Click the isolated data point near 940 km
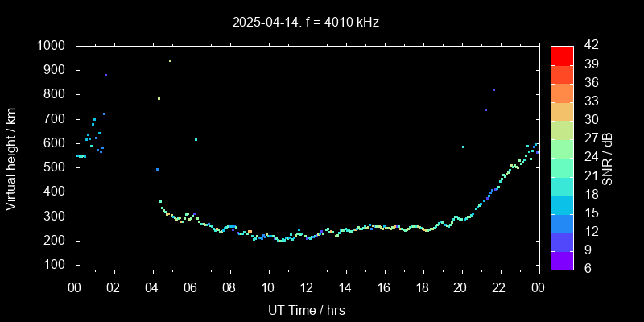The image size is (644, 322). [170, 60]
